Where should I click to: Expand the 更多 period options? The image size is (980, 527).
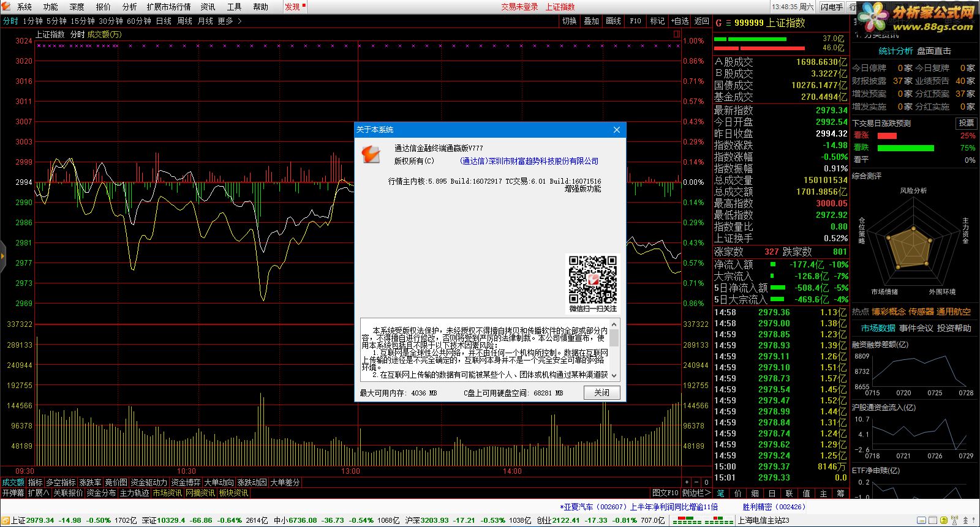click(x=229, y=21)
